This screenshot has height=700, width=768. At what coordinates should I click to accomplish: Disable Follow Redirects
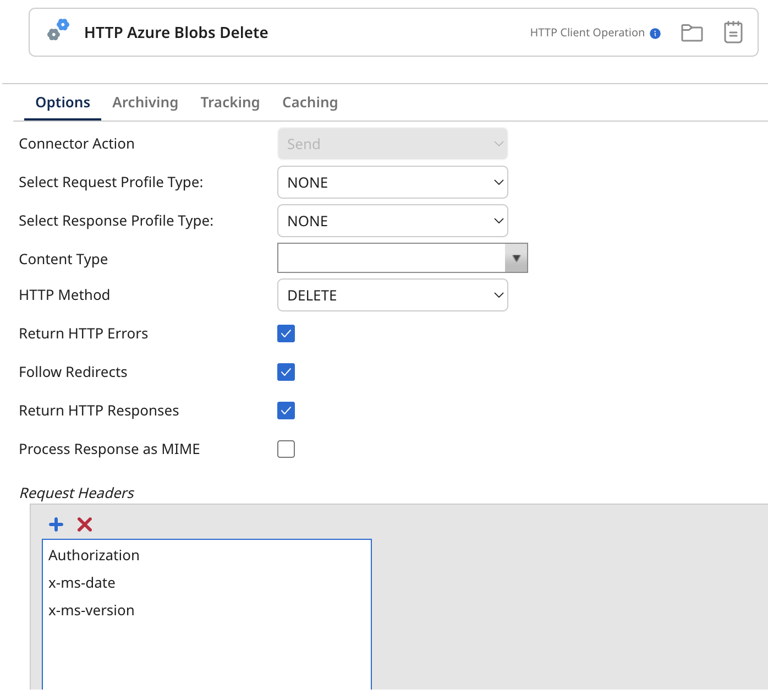pos(286,372)
